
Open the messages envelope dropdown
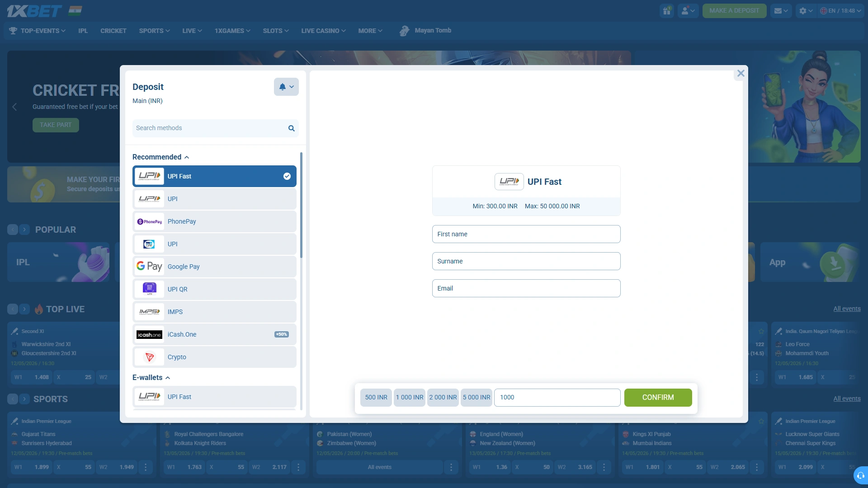781,11
